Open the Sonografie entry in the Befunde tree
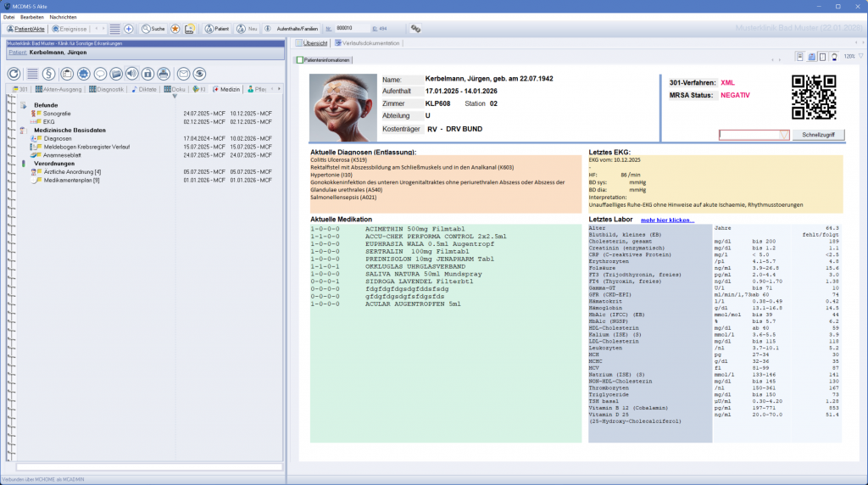868x485 pixels. [x=57, y=113]
